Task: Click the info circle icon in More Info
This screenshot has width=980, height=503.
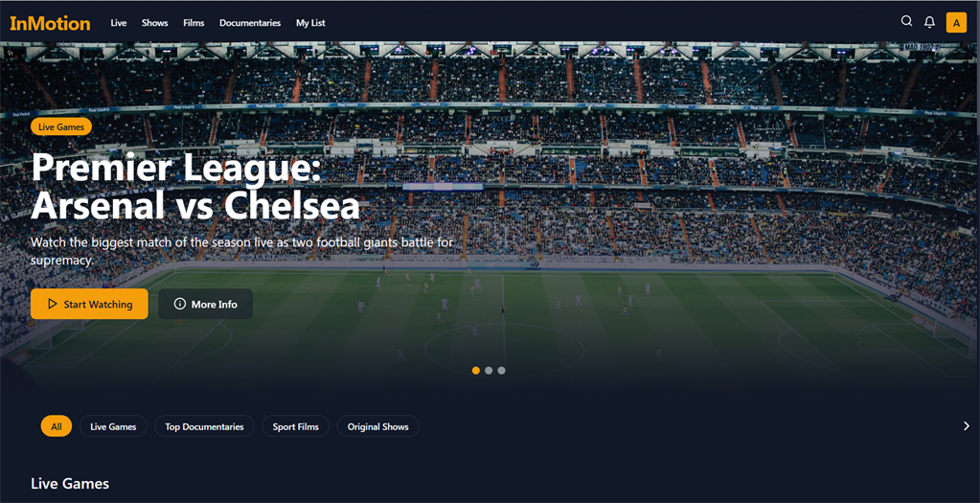Action: [x=180, y=304]
